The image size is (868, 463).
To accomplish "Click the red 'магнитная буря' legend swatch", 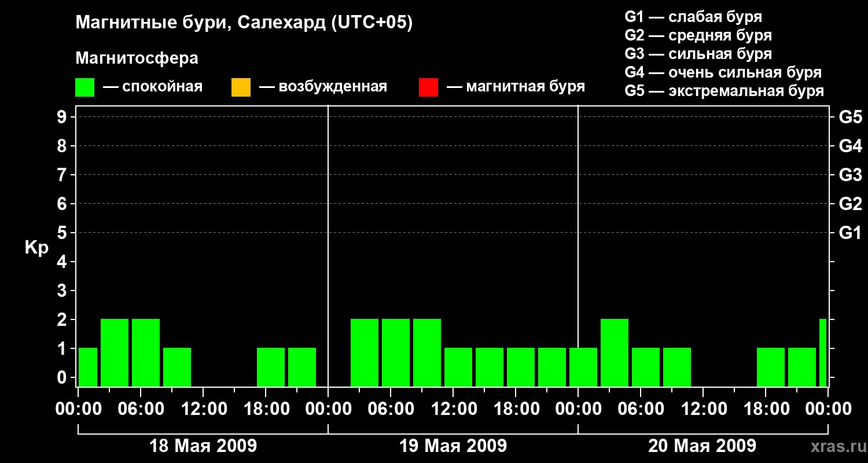I will pos(428,87).
